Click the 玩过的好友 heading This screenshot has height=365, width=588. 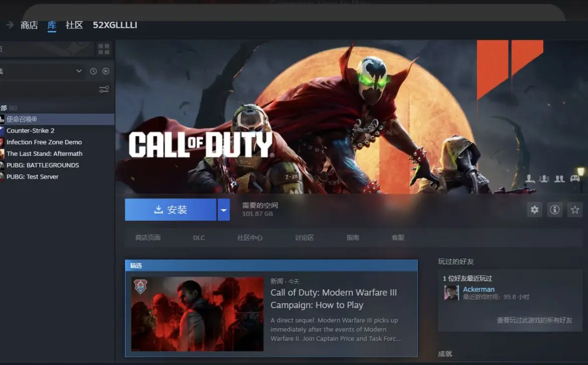[456, 262]
